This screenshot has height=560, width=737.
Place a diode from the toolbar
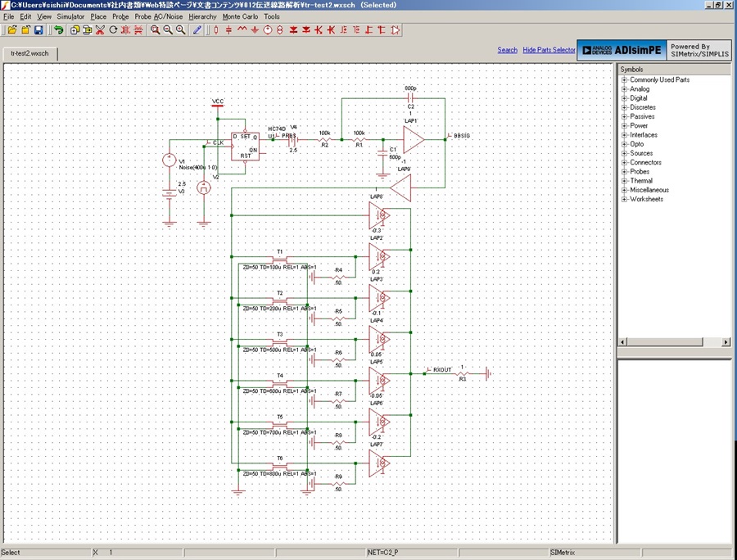pos(294,30)
